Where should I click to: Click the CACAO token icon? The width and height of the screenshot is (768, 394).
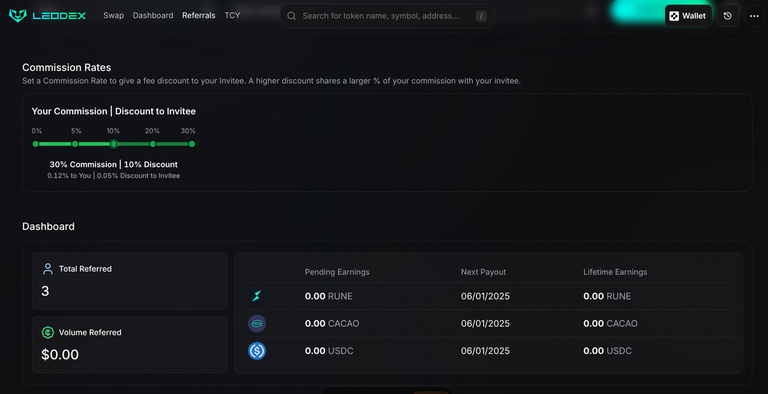pos(257,323)
